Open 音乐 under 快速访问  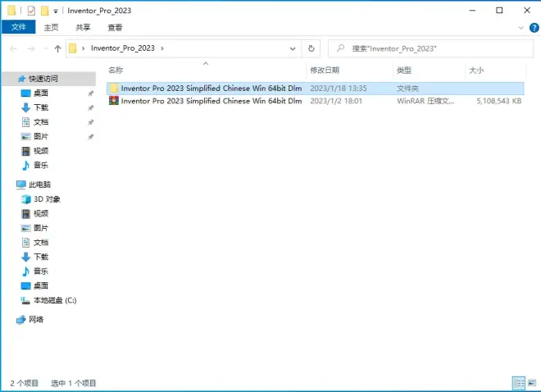(x=41, y=166)
